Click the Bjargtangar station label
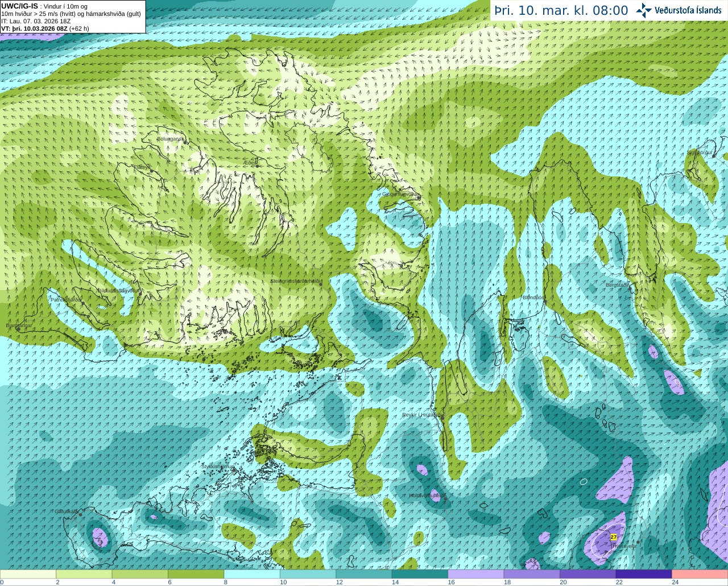The width and height of the screenshot is (728, 586). point(19,326)
